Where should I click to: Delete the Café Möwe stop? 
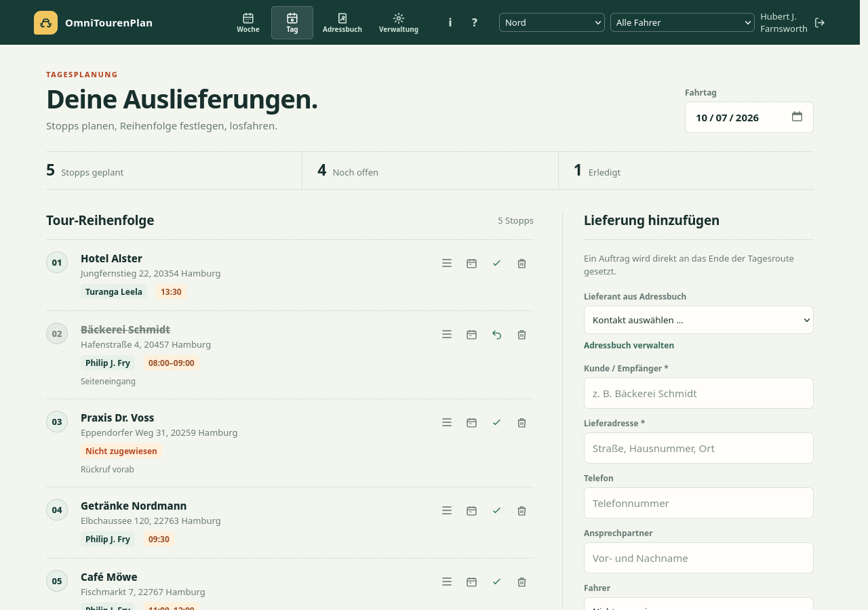(521, 582)
